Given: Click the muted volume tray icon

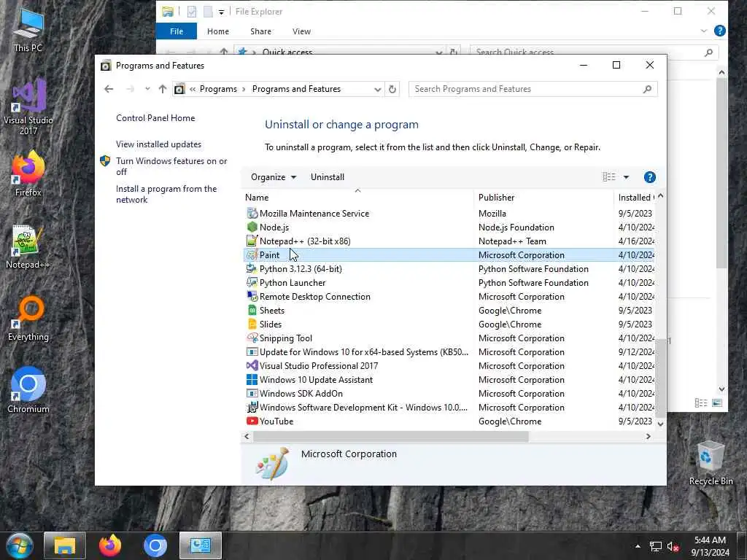Looking at the screenshot, I should (672, 547).
